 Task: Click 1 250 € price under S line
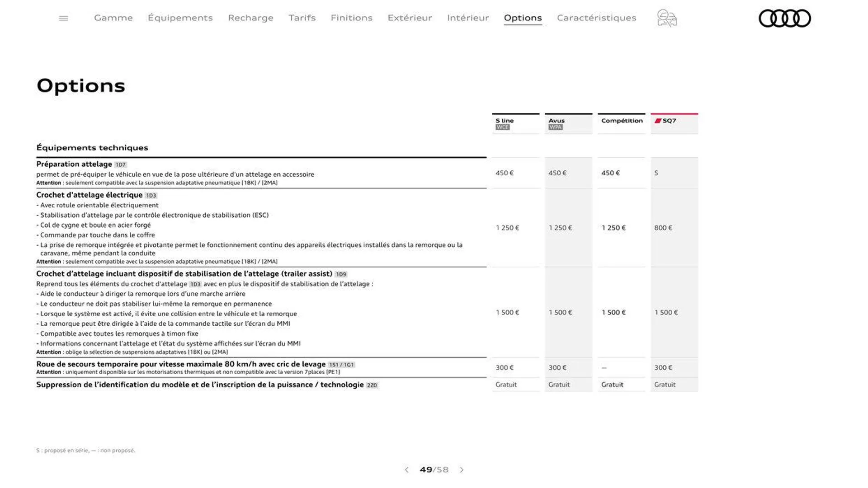[x=507, y=228]
